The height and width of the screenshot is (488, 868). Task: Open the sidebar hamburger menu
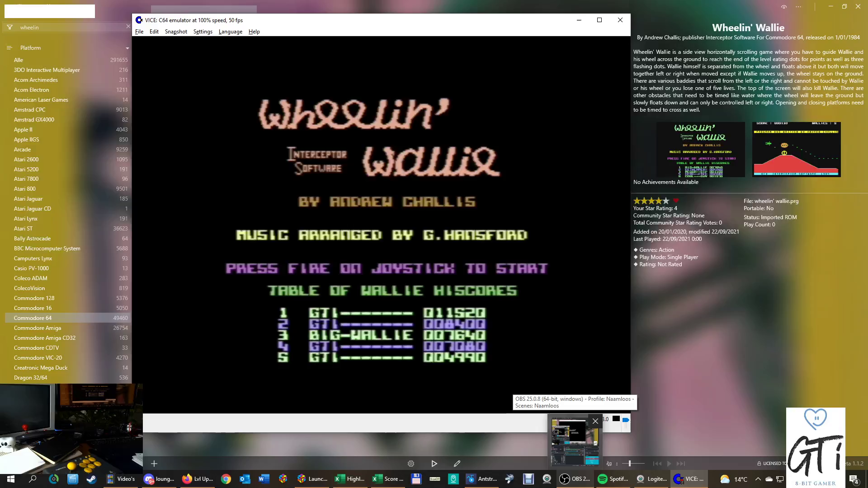[9, 47]
